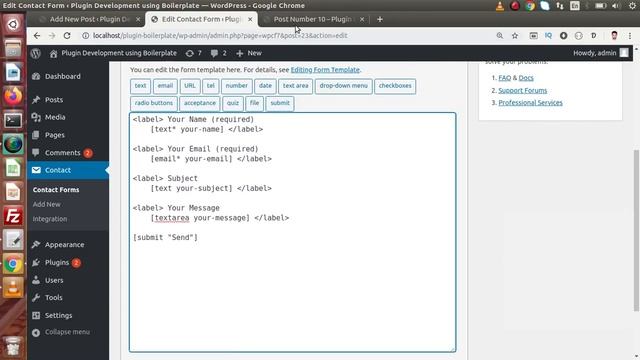
Task: Click the page vertical scrollbar
Action: (636, 231)
